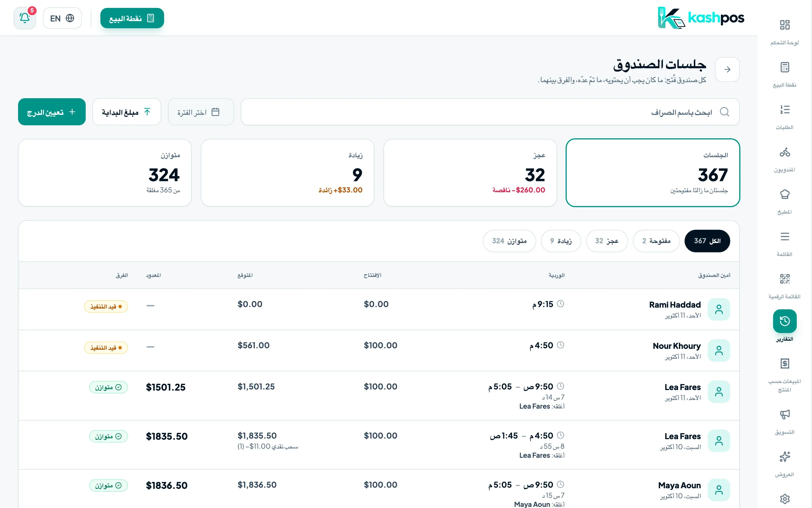The width and height of the screenshot is (812, 508).
Task: Click counted amount $1501.25
Action: [166, 387]
